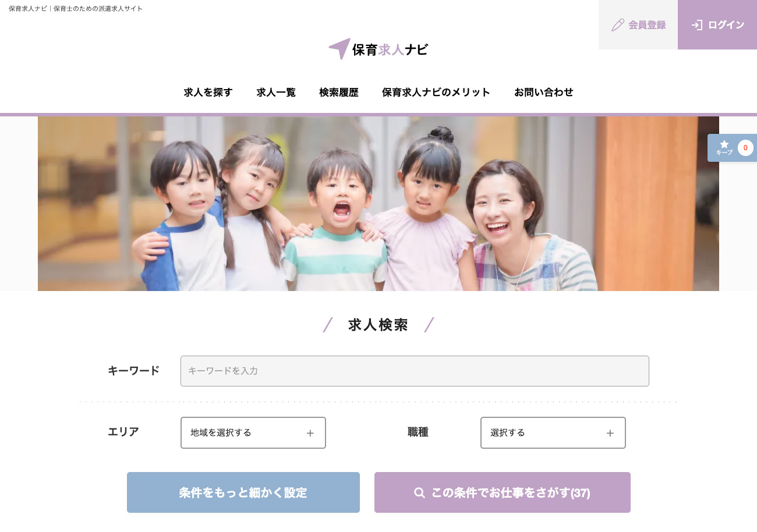
Task: Select 保育求人ナビのメリット menu item
Action: pos(436,92)
